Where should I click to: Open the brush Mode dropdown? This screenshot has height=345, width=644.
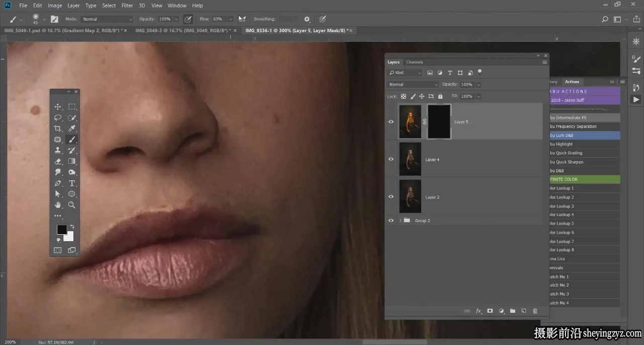[106, 19]
